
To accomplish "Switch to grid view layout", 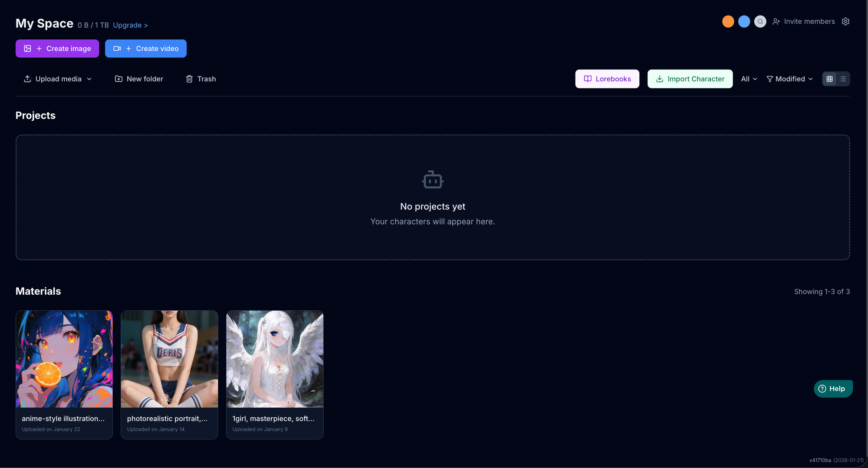I will click(829, 79).
